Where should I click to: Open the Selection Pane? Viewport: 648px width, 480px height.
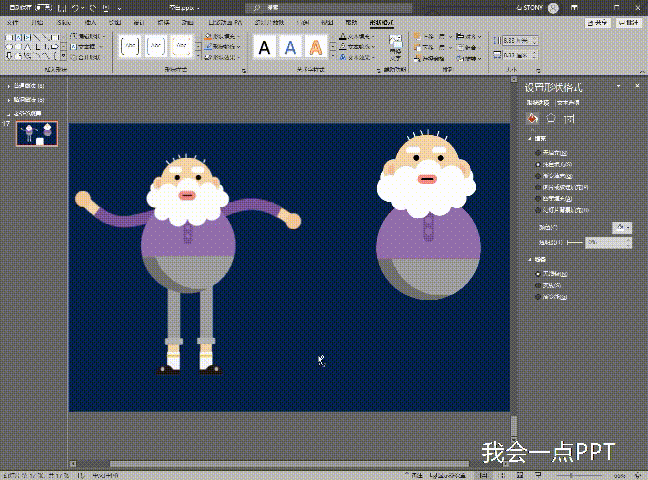click(430, 59)
